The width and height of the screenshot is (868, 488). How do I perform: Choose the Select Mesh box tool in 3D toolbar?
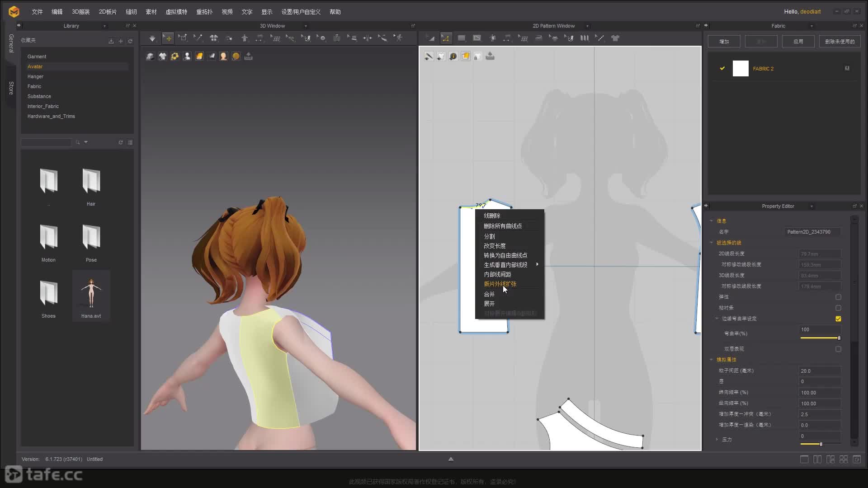(183, 38)
